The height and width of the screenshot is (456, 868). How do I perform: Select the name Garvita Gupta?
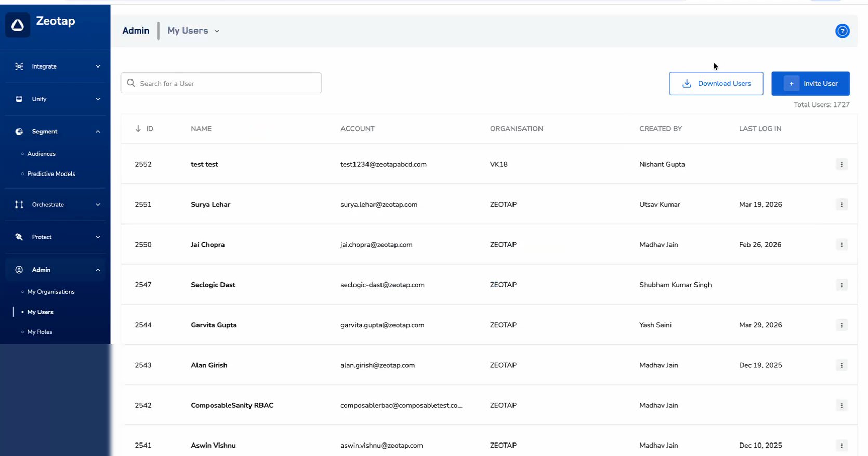tap(214, 325)
